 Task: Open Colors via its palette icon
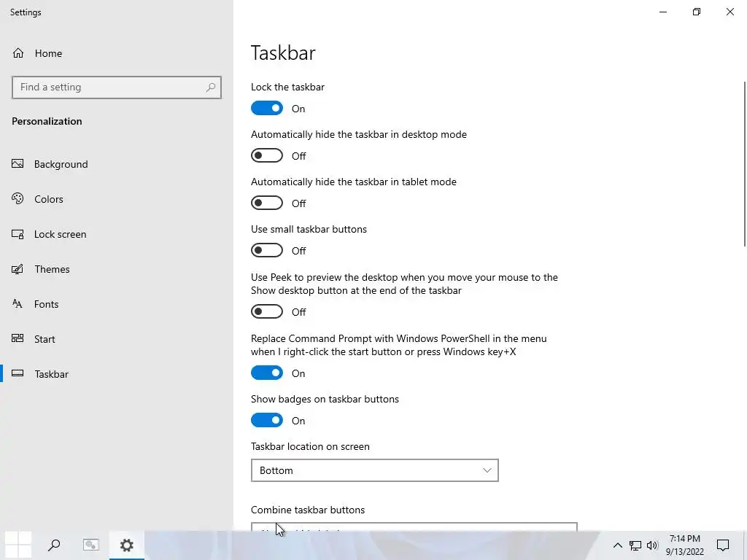(18, 198)
